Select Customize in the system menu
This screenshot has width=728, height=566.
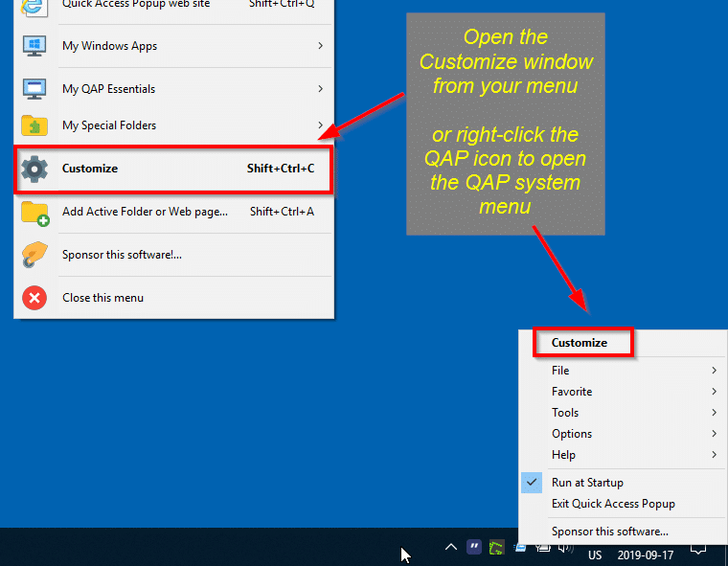point(580,343)
